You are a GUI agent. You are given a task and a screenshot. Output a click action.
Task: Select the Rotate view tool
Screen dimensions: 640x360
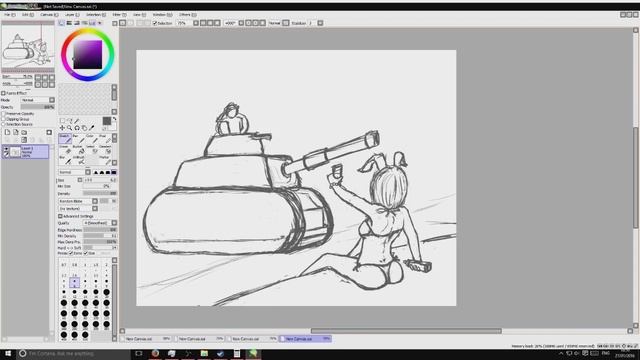tap(77, 128)
